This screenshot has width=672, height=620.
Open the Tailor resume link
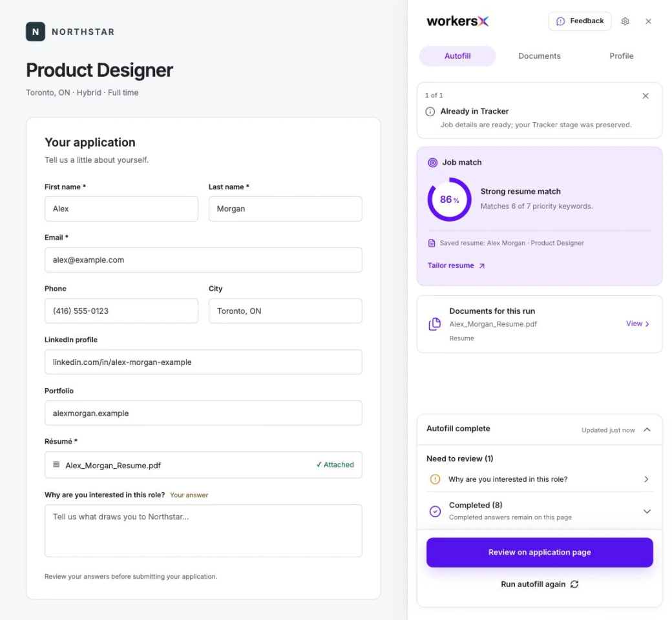pyautogui.click(x=456, y=265)
